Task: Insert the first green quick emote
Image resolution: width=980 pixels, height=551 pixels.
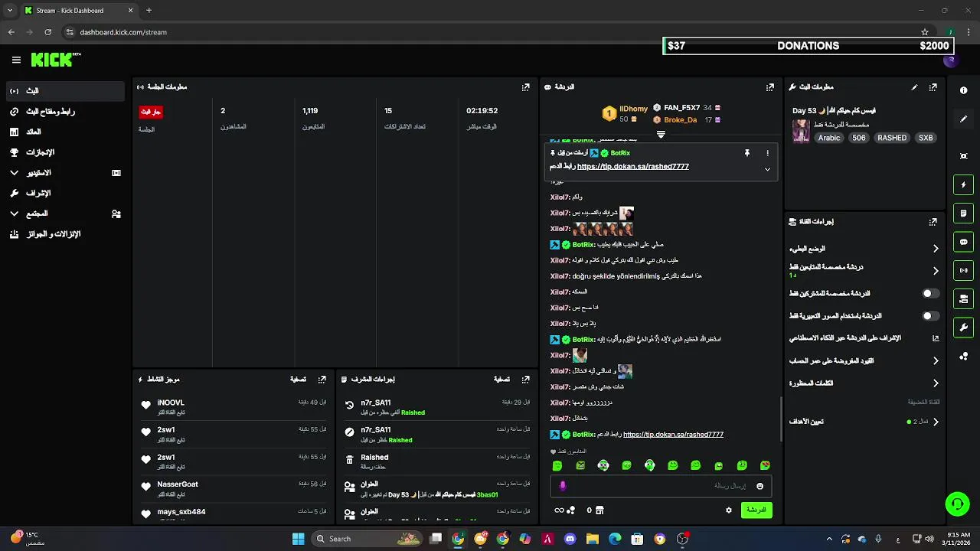Action: coord(557,465)
